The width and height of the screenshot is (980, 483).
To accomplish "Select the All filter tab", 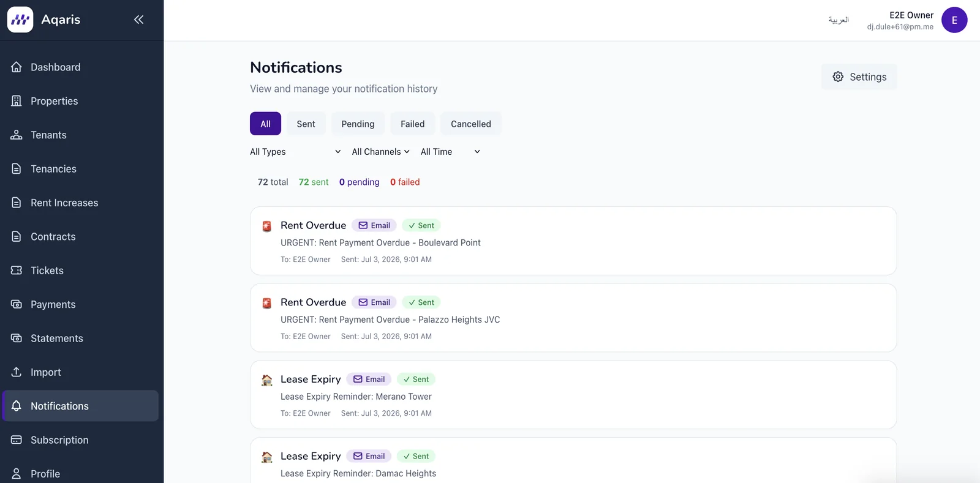I will click(265, 124).
